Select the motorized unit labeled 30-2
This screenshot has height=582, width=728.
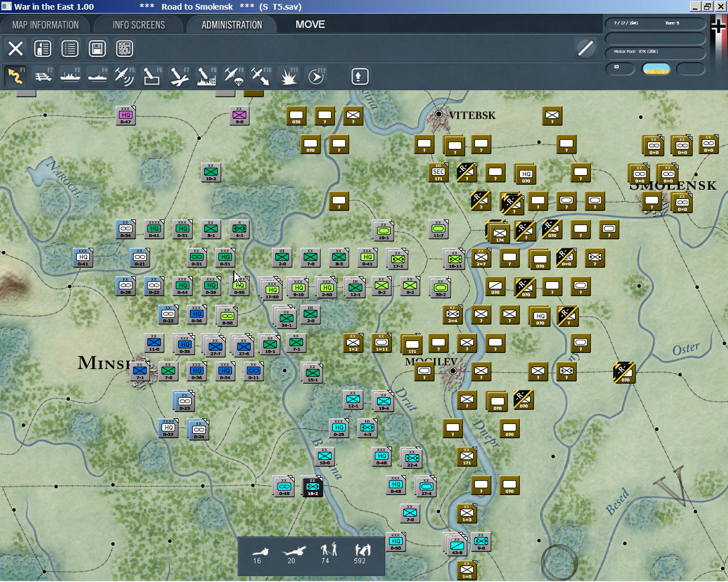tap(440, 288)
